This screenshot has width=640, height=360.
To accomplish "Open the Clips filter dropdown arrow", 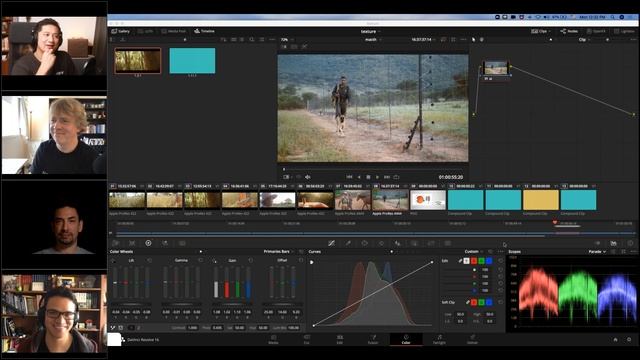I will [x=549, y=31].
